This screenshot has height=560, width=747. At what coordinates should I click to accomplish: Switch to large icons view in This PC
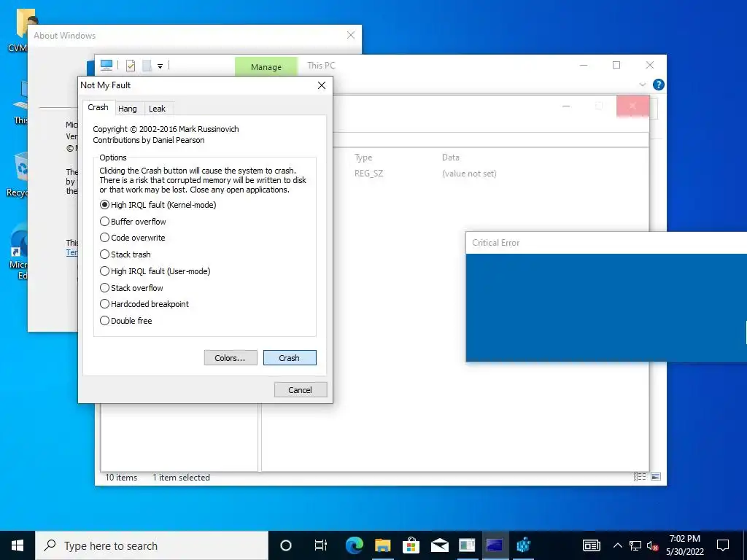pos(656,477)
